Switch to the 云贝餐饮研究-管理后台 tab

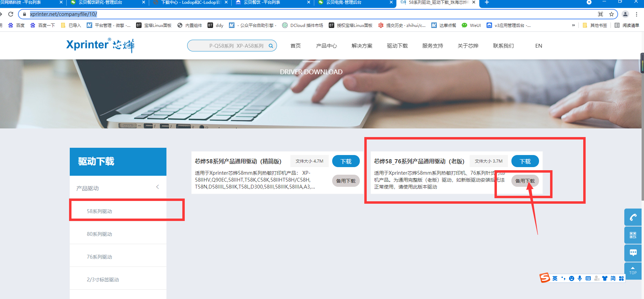coord(108,2)
